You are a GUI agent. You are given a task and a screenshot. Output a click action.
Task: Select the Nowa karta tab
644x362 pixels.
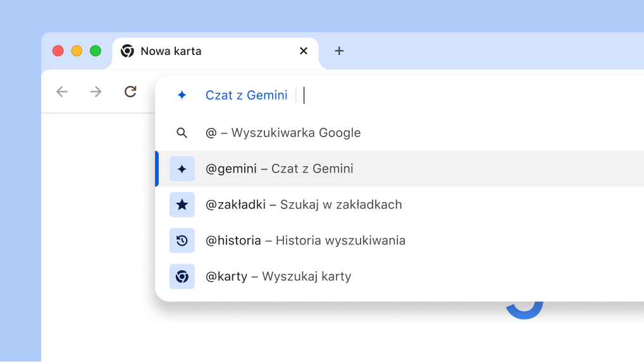215,53
